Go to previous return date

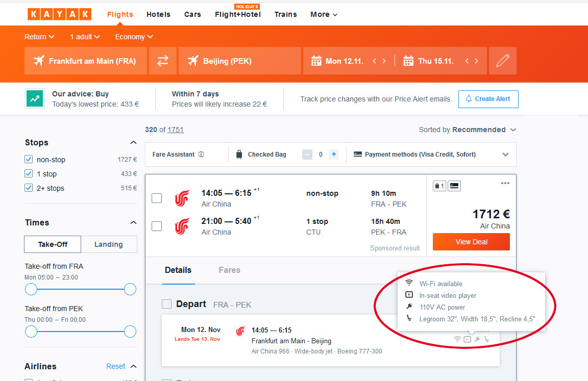(x=467, y=61)
